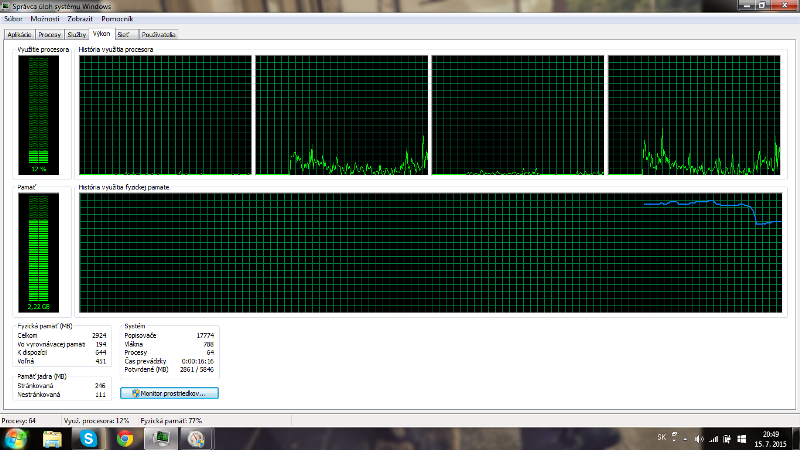
Task: Switch to the Aplikácie tab
Action: (20, 33)
